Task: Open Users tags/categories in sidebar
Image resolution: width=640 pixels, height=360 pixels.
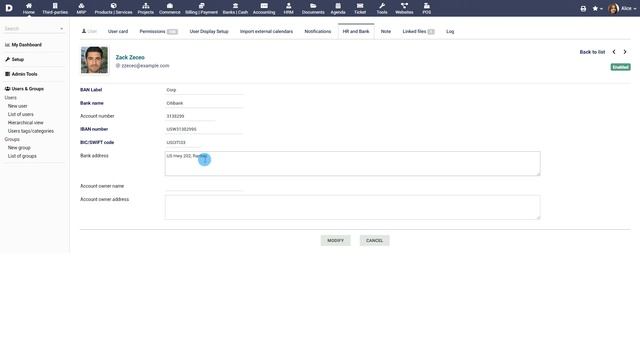Action: pos(31,131)
